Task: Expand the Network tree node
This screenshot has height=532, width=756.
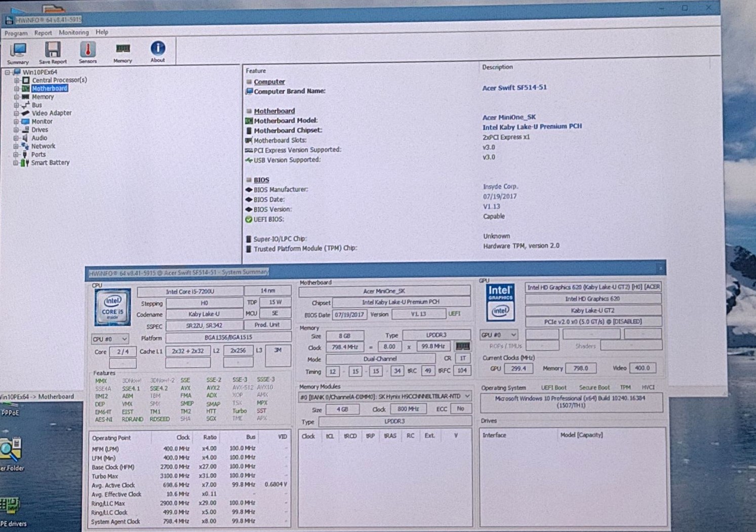Action: click(16, 146)
